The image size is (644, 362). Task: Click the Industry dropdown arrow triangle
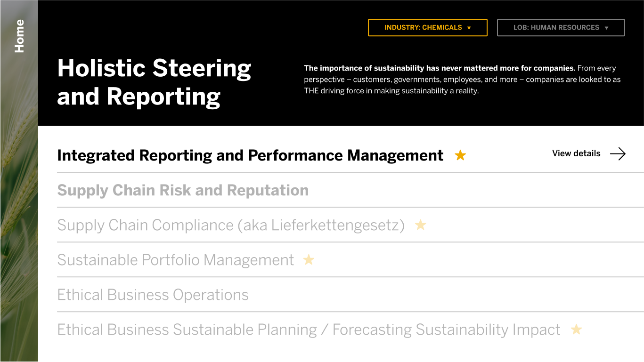[469, 28]
